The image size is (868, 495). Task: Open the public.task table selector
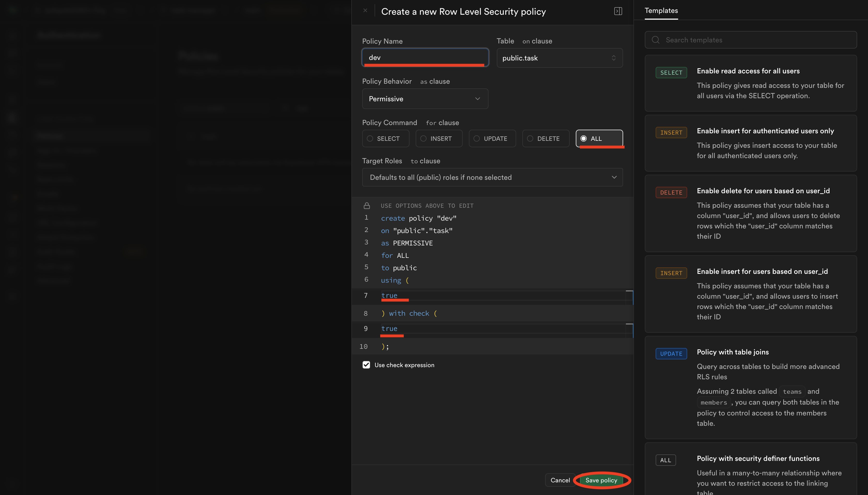point(559,58)
